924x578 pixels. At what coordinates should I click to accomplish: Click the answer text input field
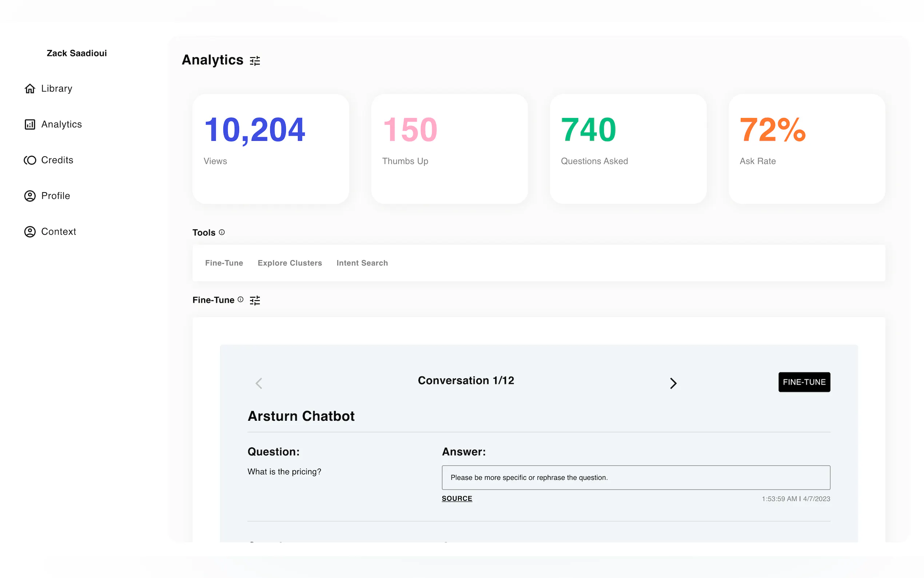(636, 478)
